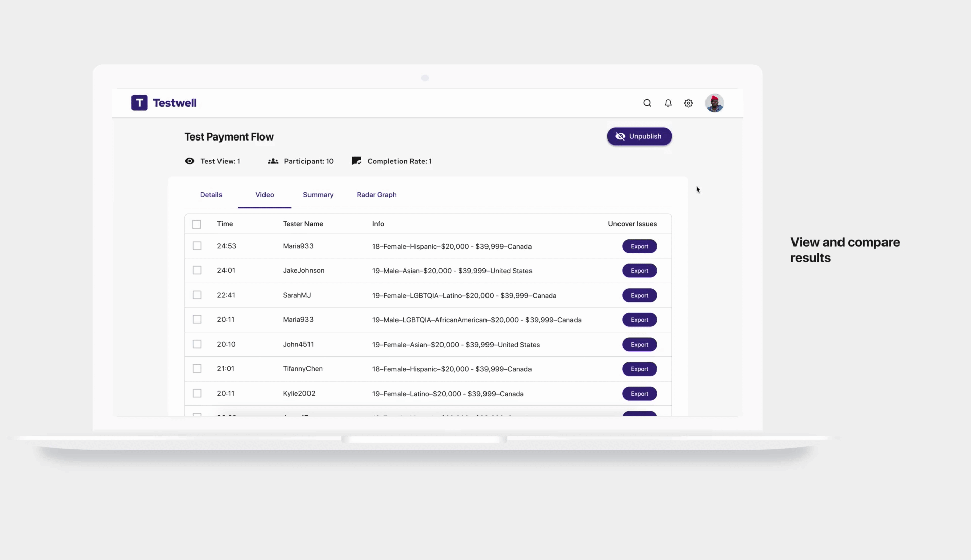Click Unpublish button to unpublish test
This screenshot has width=971, height=560.
(x=639, y=136)
